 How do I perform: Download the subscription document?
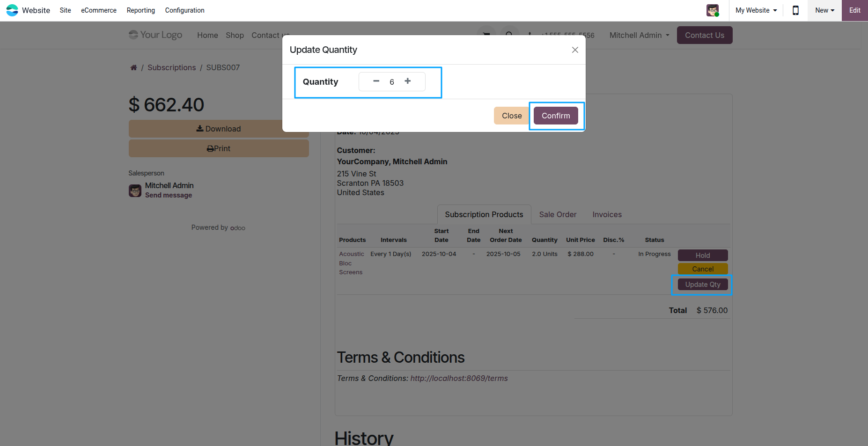tap(219, 129)
